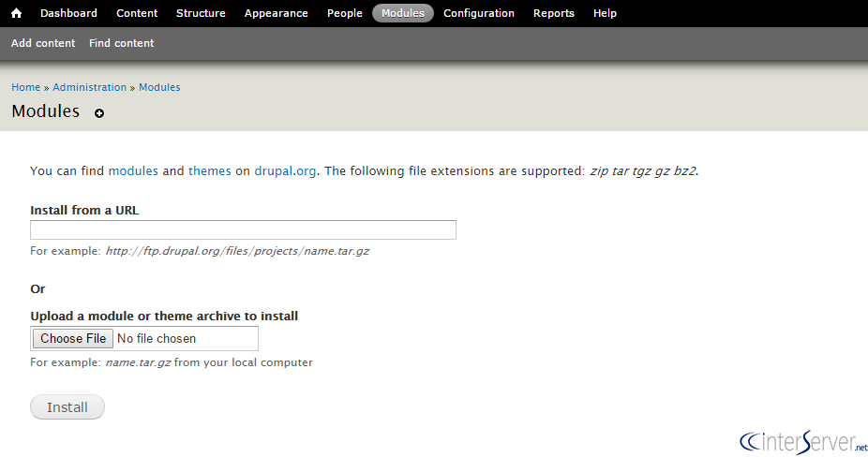Open the Dashboard menu
This screenshot has height=457, width=868.
point(68,13)
